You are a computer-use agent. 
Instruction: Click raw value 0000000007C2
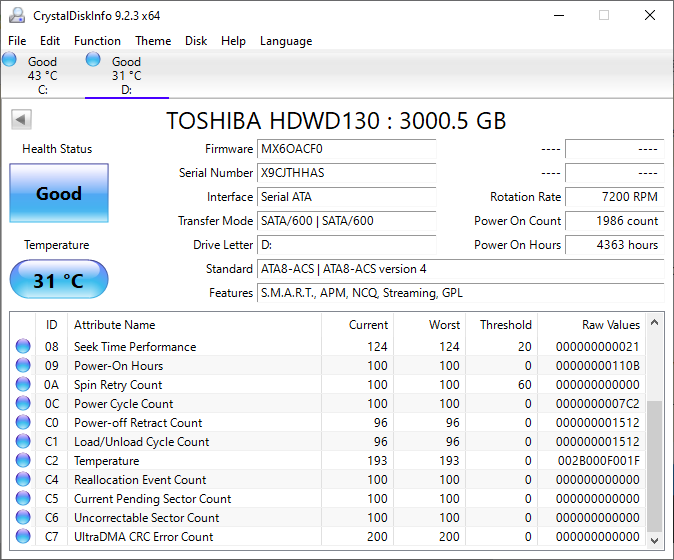pos(597,404)
